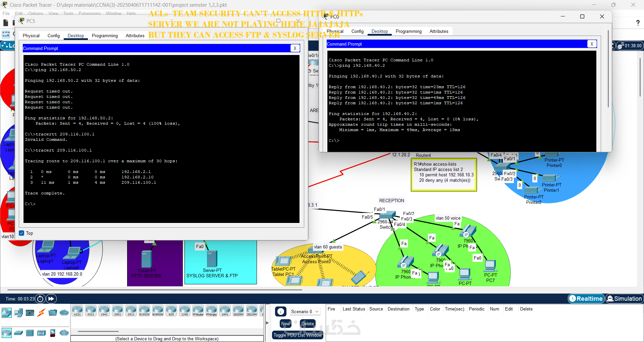644x342 pixels.
Task: Select the Network Devices category icon
Action: (x=6, y=313)
